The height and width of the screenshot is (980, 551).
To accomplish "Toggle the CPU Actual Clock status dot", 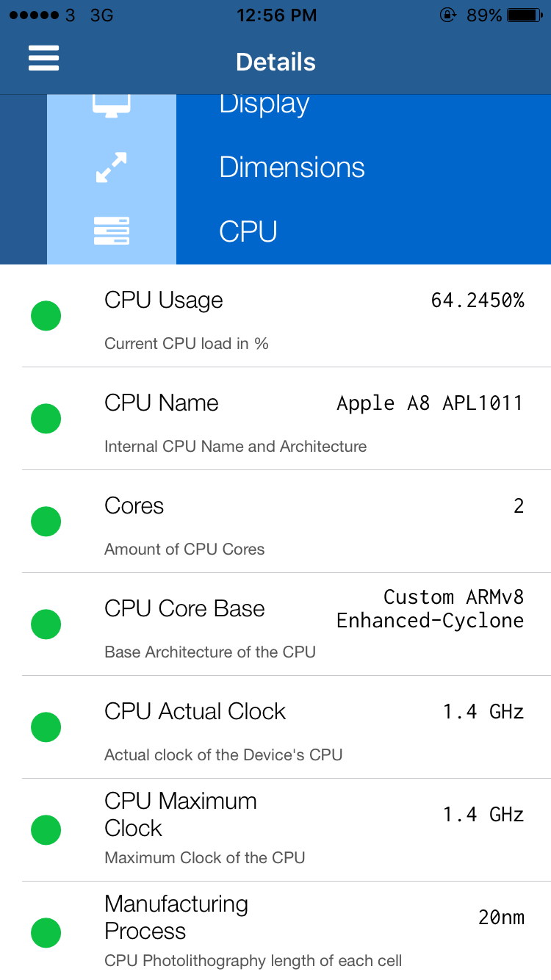I will pos(46,727).
